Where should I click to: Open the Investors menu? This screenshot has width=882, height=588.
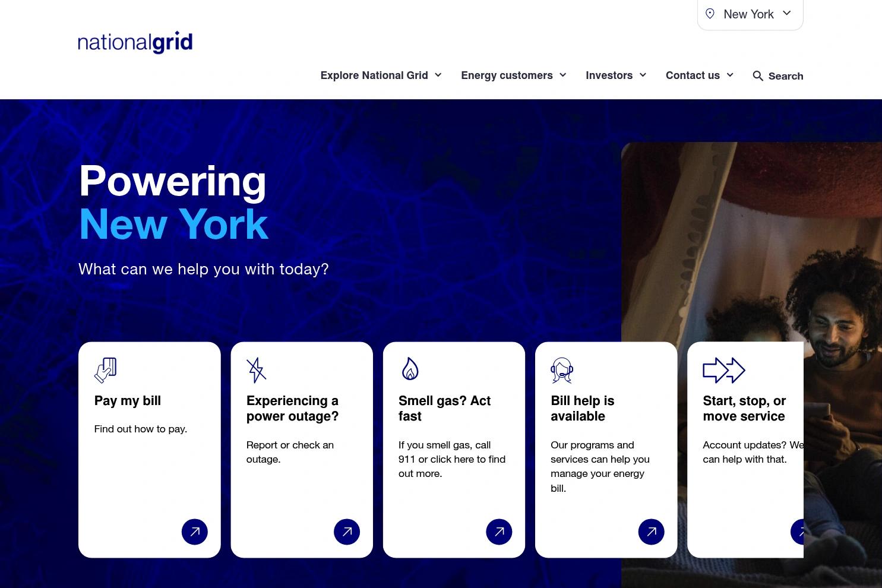[609, 75]
